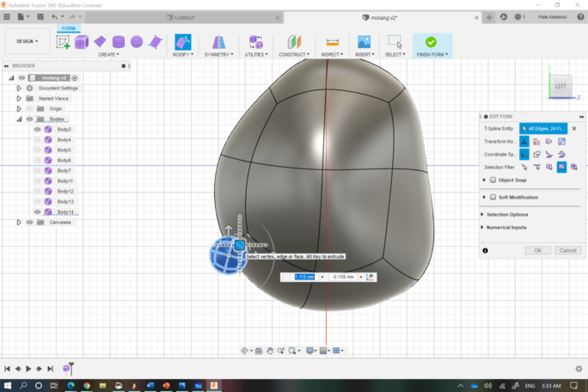The width and height of the screenshot is (588, 392).
Task: Click the OK button in Edit Form
Action: (x=537, y=250)
